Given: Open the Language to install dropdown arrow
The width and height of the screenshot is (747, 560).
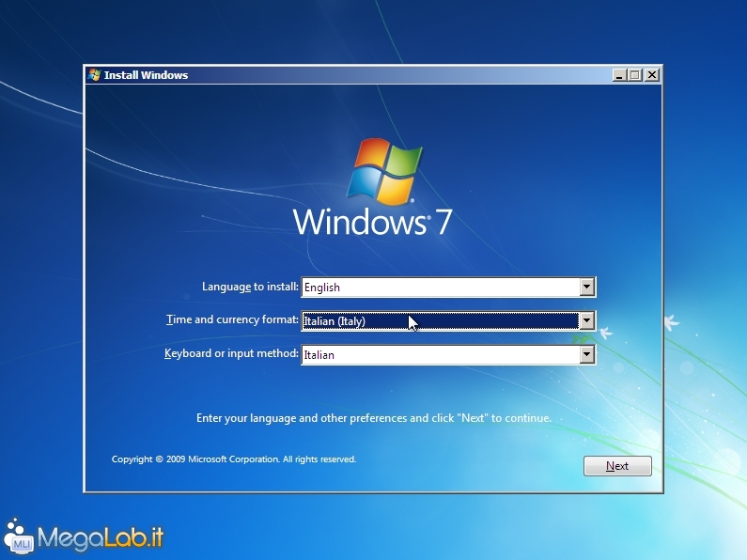Looking at the screenshot, I should (587, 288).
